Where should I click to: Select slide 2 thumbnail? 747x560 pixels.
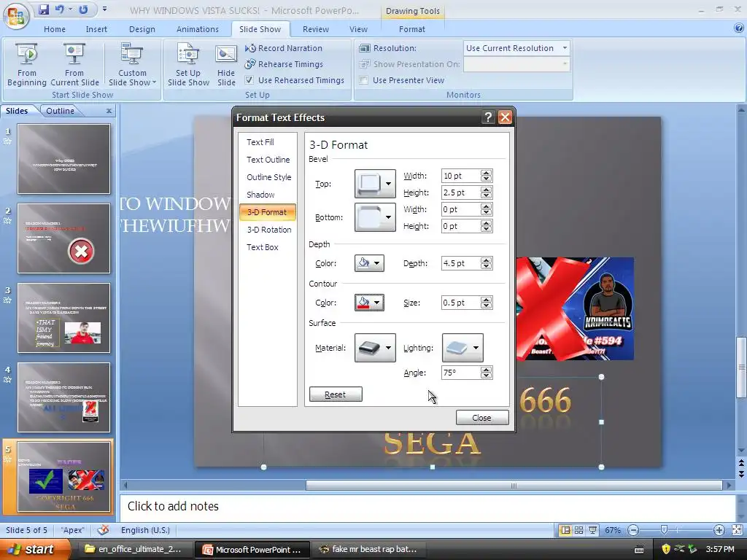64,238
